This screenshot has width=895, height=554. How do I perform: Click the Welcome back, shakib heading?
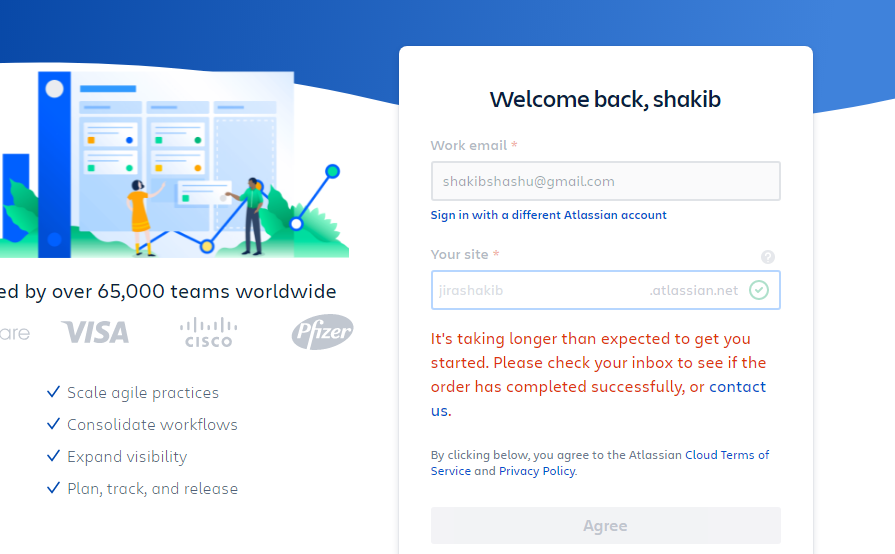pos(605,99)
